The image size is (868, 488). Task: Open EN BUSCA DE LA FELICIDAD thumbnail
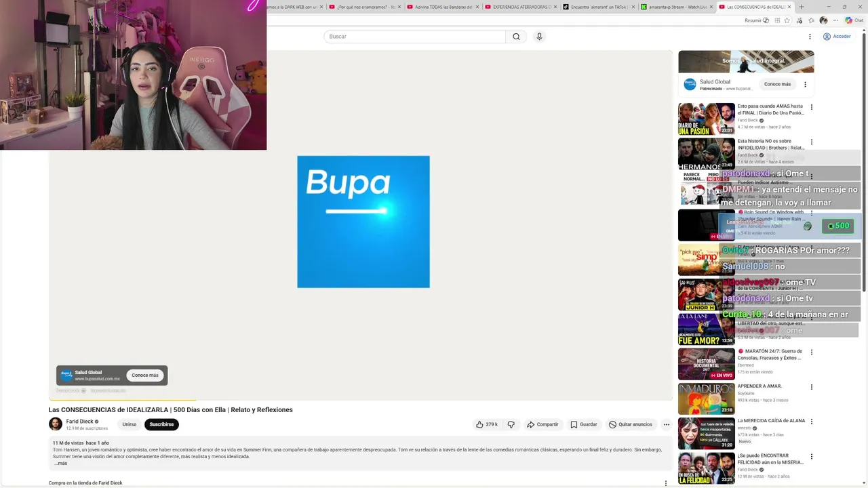(x=707, y=468)
